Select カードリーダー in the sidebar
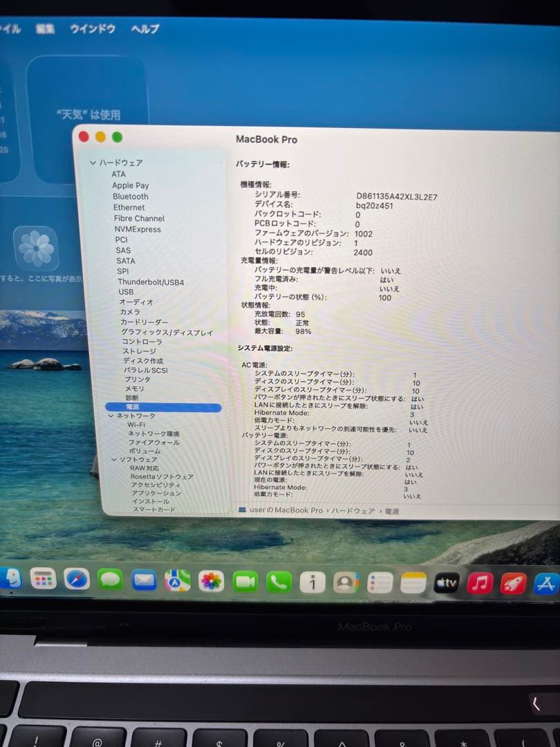The image size is (560, 747). click(144, 322)
